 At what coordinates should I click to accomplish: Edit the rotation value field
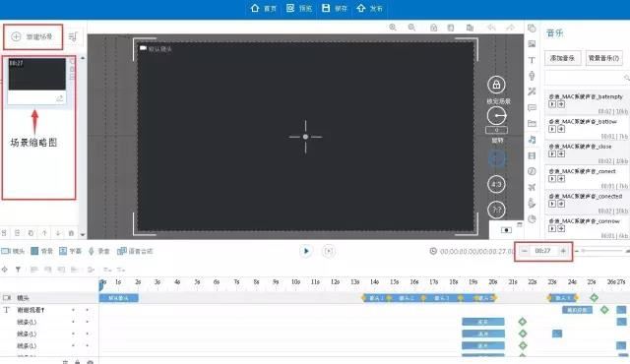tap(496, 130)
